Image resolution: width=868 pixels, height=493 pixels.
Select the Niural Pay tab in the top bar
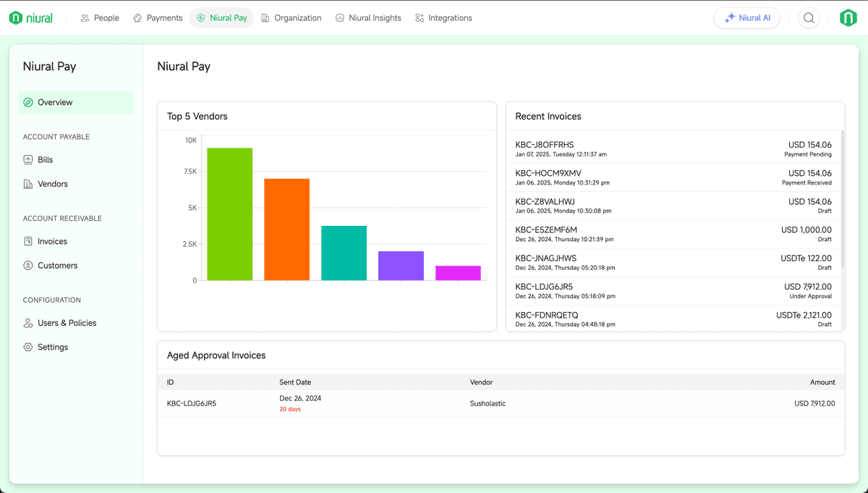point(221,18)
